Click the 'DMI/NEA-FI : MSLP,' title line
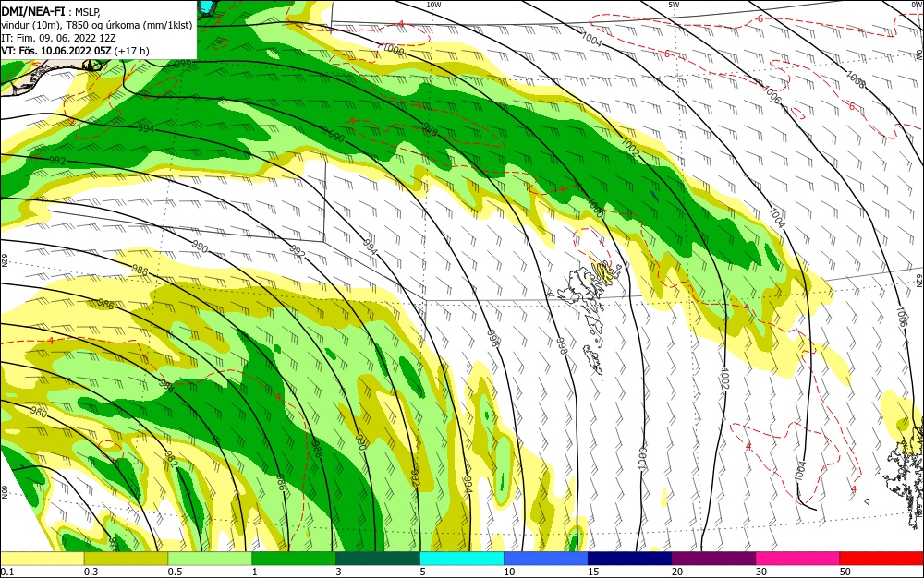 [51, 10]
